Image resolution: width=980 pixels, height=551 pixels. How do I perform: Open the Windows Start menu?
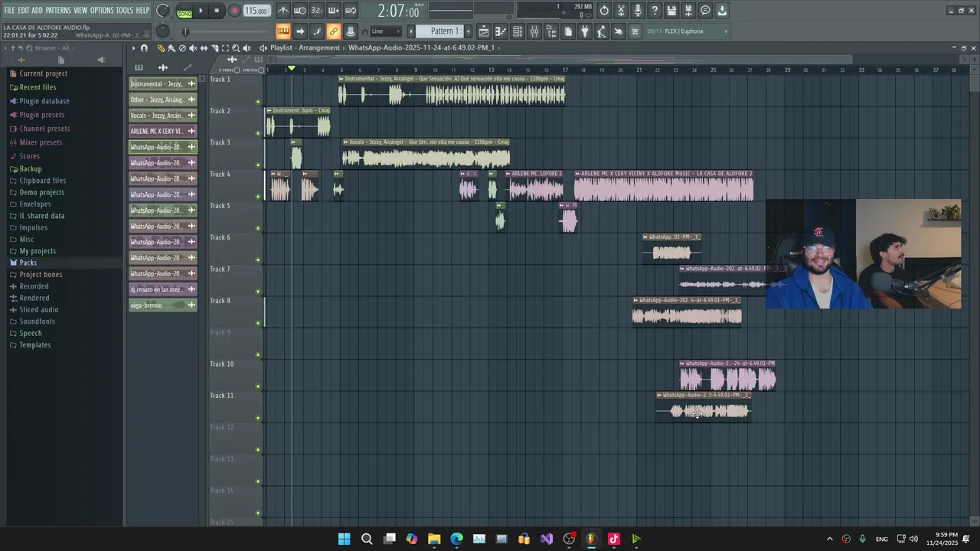(x=345, y=539)
